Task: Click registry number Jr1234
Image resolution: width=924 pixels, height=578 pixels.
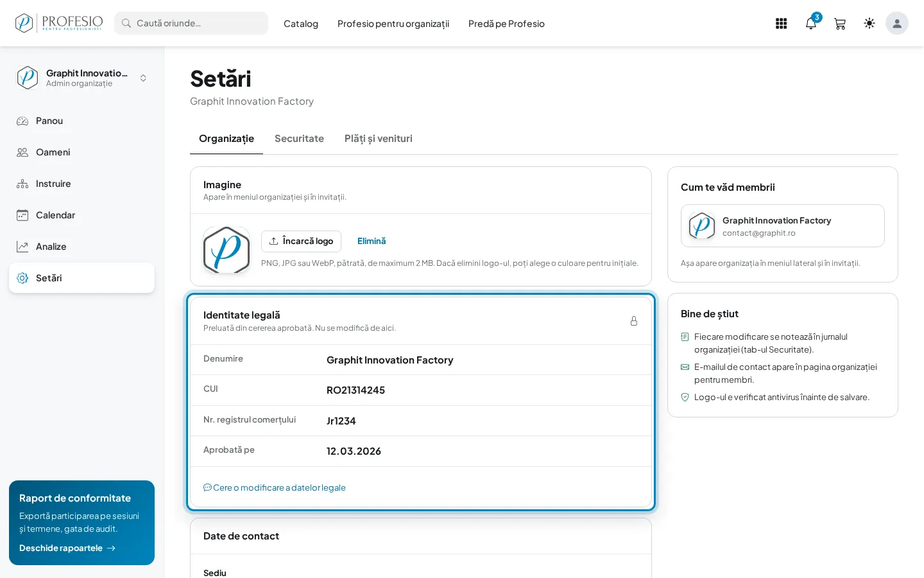Action: point(341,421)
